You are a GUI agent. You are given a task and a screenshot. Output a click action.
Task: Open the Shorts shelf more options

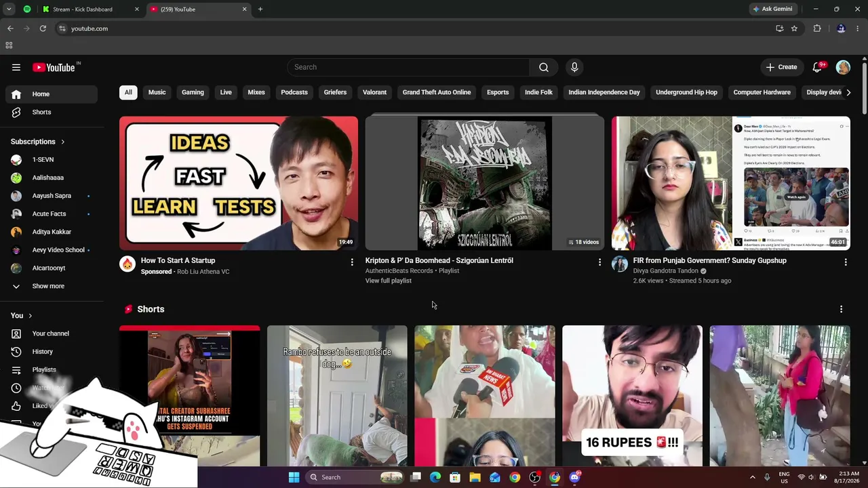point(841,309)
